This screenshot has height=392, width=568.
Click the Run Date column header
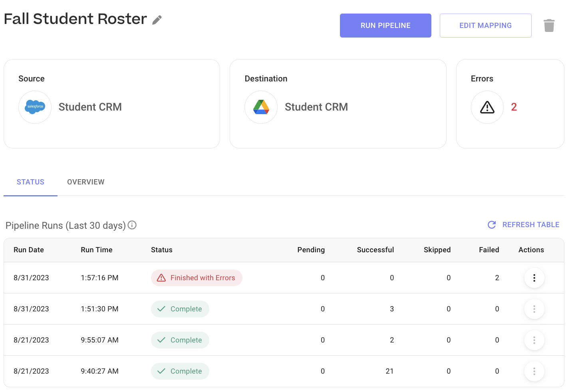[29, 250]
